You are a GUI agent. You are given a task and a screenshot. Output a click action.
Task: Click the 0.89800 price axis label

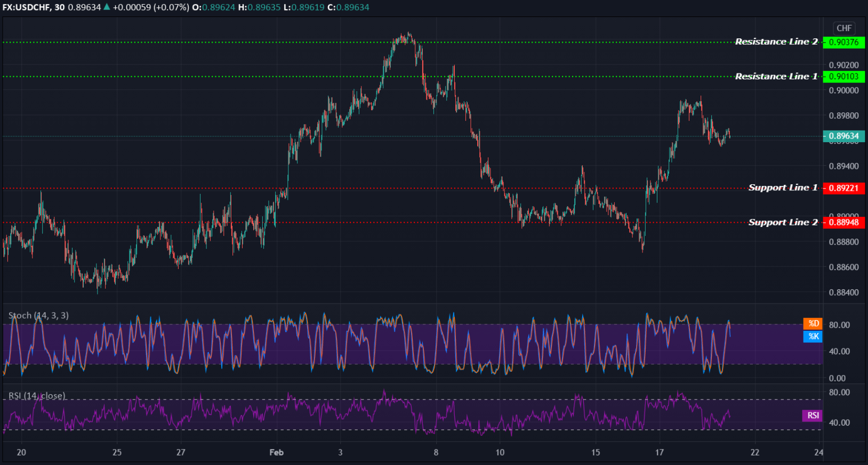[x=844, y=116]
